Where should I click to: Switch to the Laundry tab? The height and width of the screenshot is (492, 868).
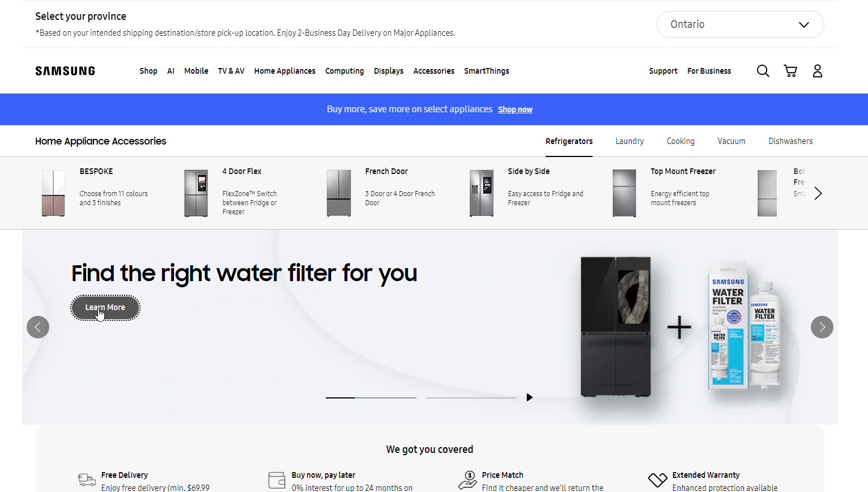pos(629,141)
